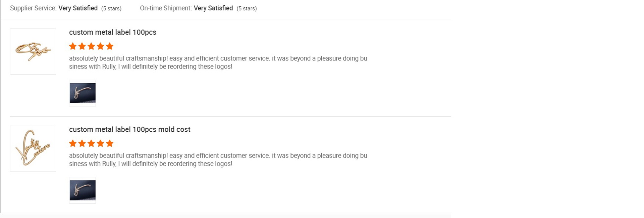Click third star of the mold cost review

[x=91, y=144]
